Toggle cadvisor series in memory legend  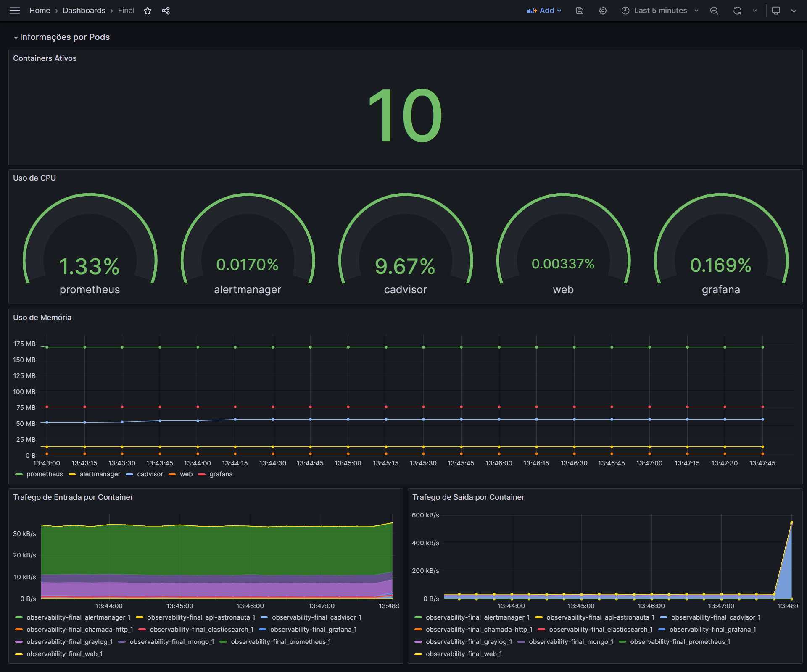[x=150, y=474]
